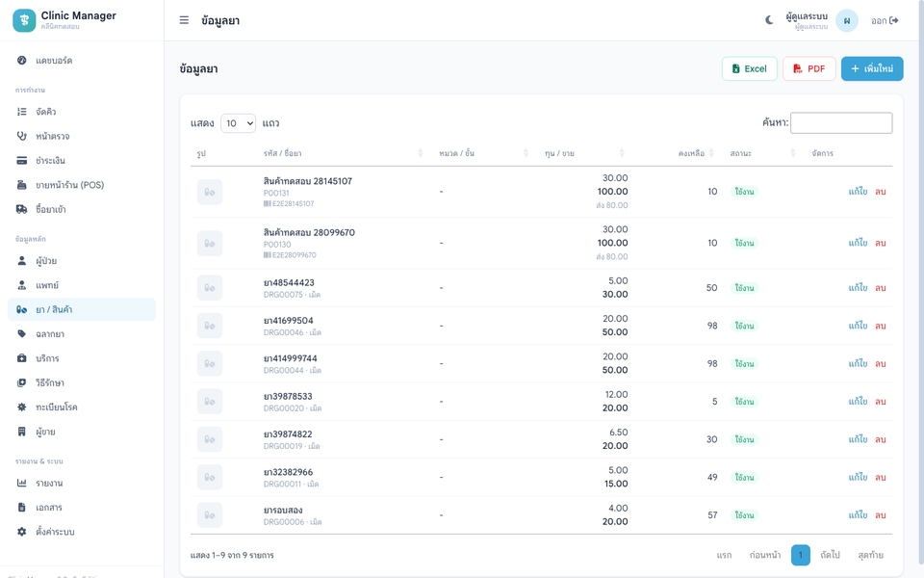Click the edit link for ยา48544423
Viewport: 924px width, 578px height.
[858, 288]
